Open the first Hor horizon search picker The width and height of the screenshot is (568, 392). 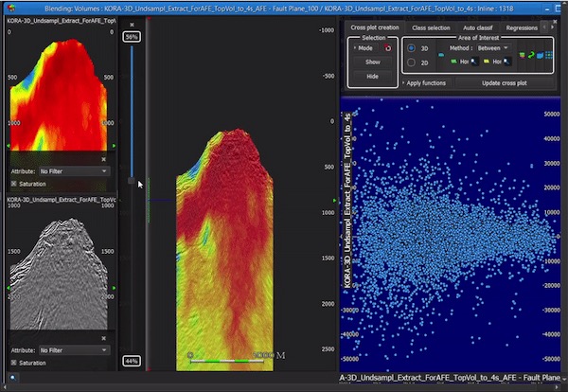[473, 62]
